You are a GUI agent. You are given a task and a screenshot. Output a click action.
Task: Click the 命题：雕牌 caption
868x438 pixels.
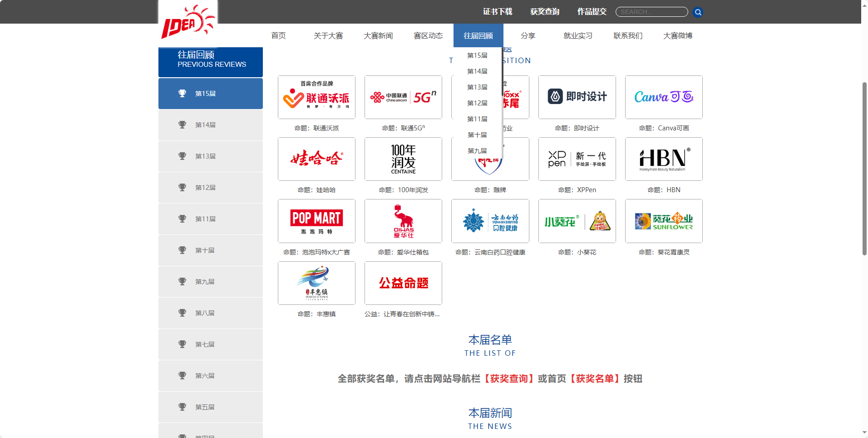point(490,190)
